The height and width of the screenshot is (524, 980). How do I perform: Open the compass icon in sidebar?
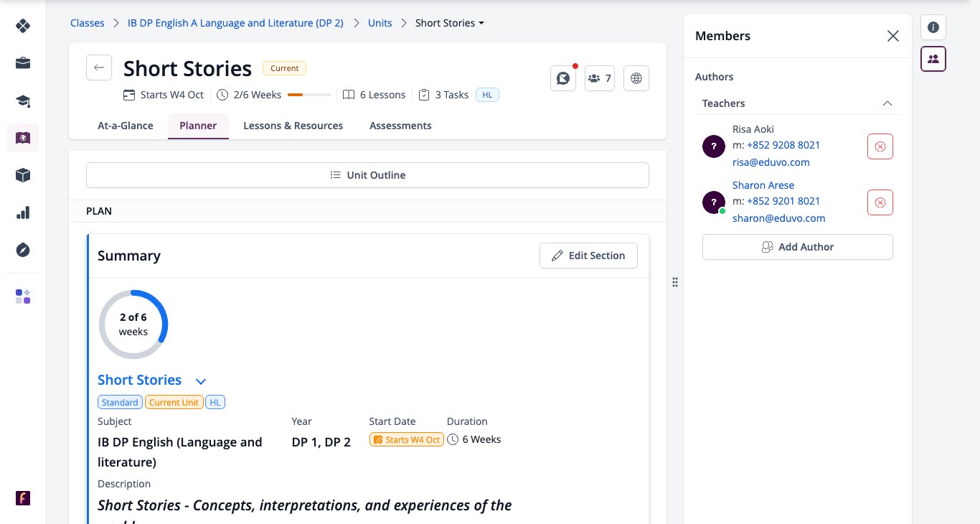point(23,250)
